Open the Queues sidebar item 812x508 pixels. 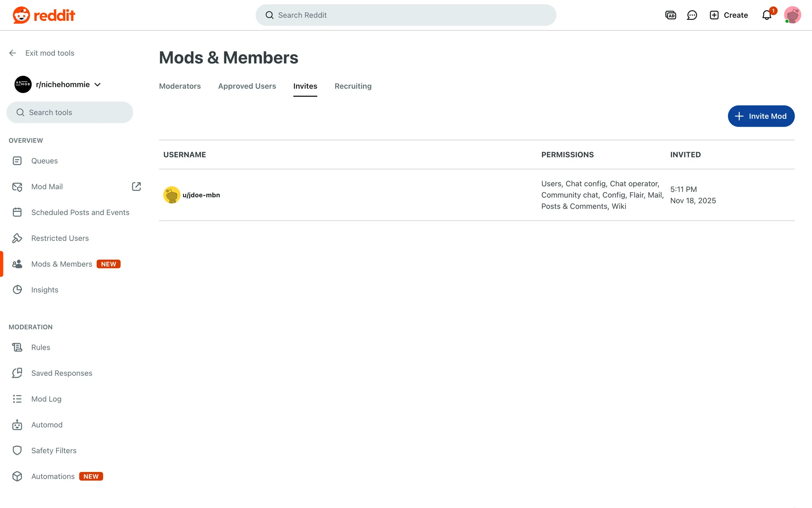pos(44,161)
